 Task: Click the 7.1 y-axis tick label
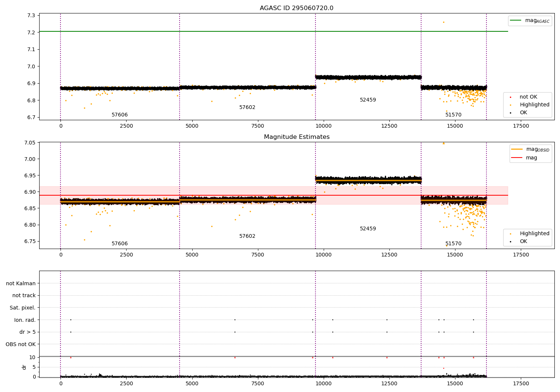31,50
